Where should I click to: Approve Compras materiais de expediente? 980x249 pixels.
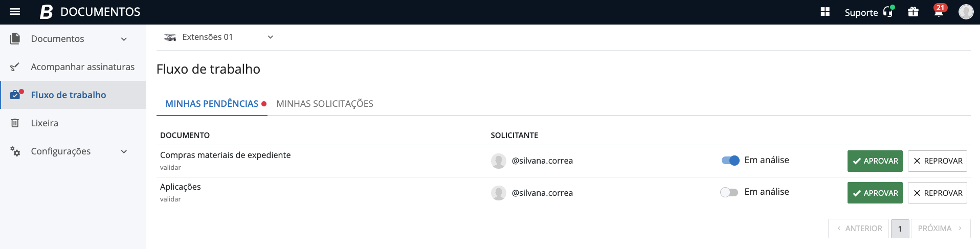(875, 161)
